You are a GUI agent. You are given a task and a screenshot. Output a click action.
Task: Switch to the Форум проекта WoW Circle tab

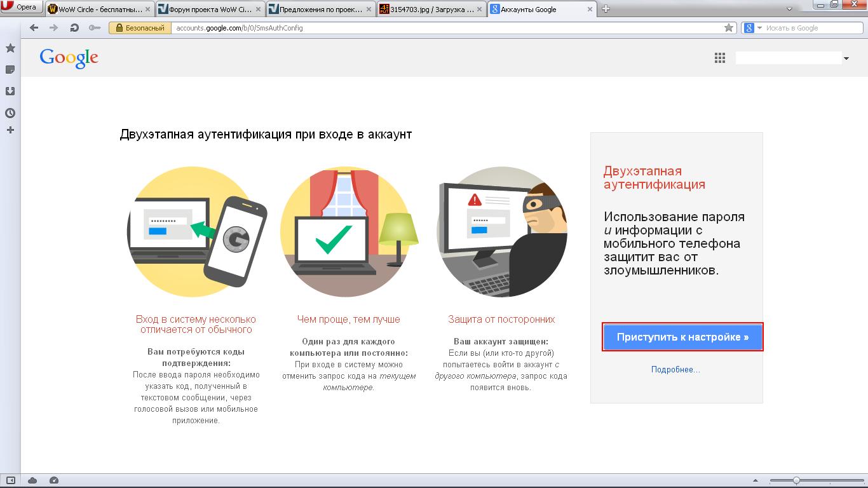pos(210,9)
